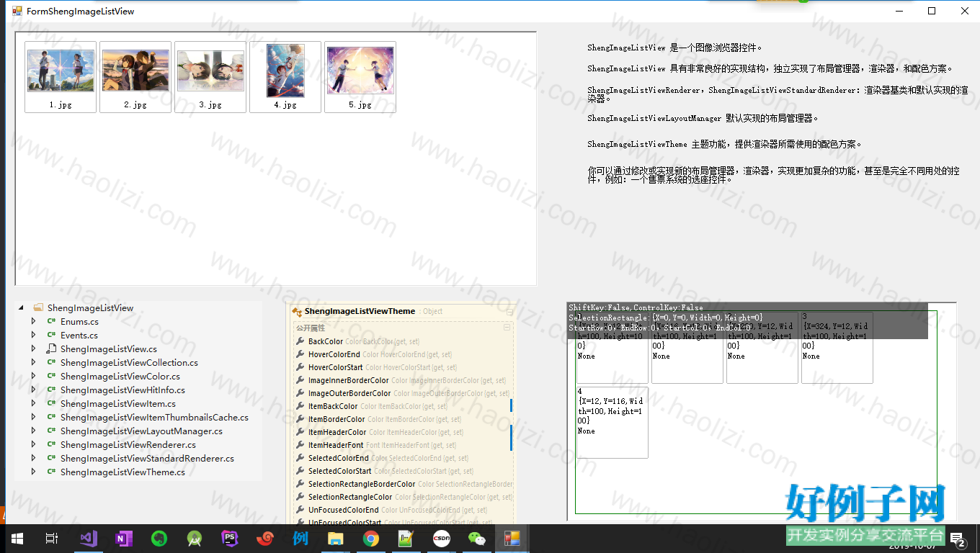
Task: Expand the Enums.cs tree node
Action: [33, 321]
